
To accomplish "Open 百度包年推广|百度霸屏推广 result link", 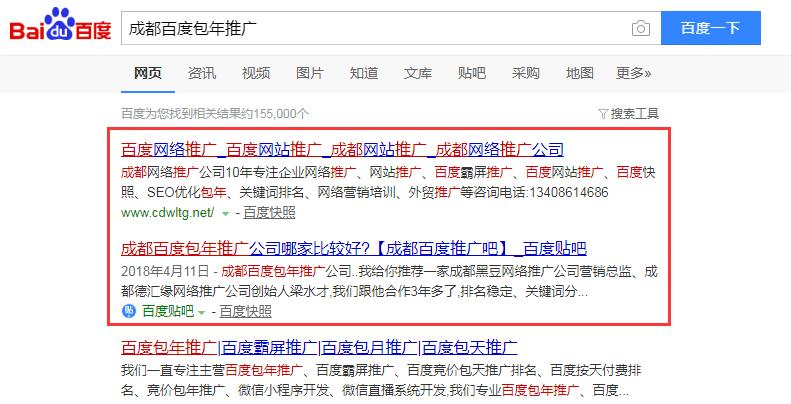I will tap(319, 348).
